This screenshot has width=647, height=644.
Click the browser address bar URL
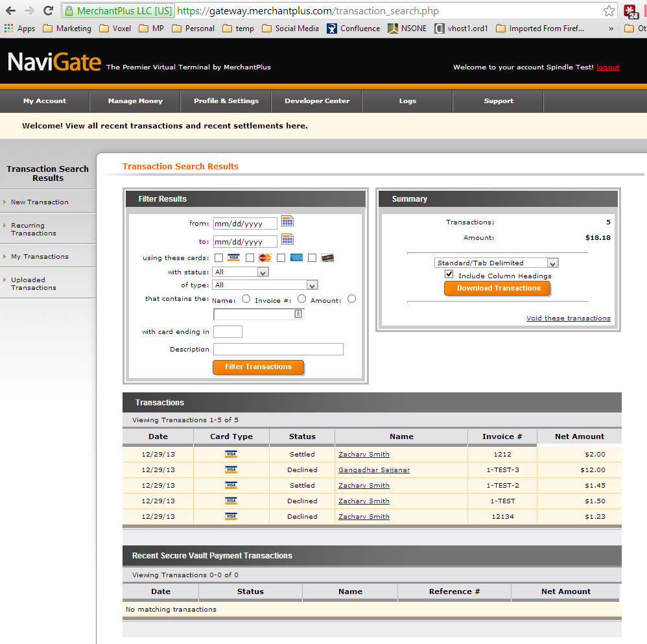pyautogui.click(x=308, y=11)
